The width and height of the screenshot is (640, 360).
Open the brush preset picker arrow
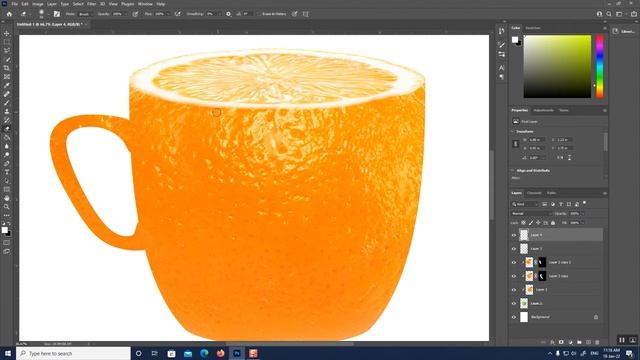click(48, 14)
